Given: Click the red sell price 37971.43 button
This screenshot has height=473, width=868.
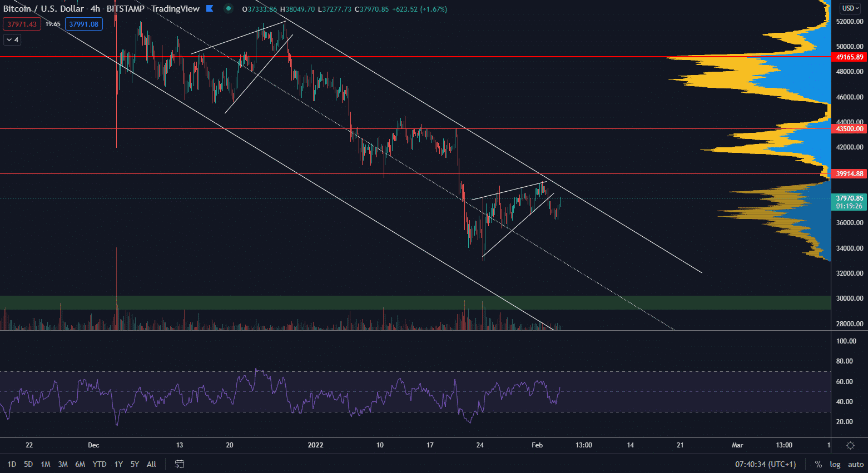Looking at the screenshot, I should (22, 24).
